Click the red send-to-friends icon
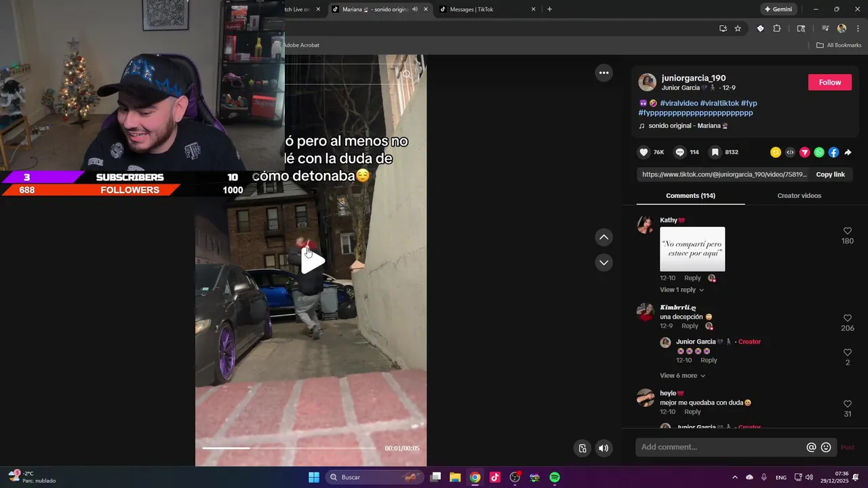Viewport: 868px width, 488px height. pos(805,152)
